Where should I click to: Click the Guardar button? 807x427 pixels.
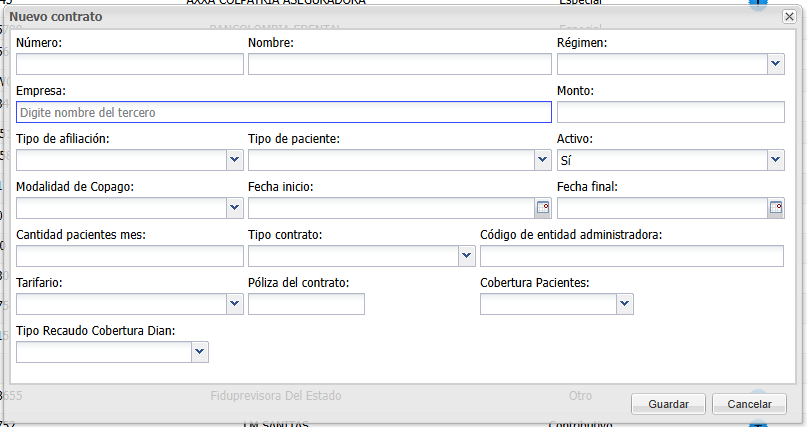coord(669,404)
